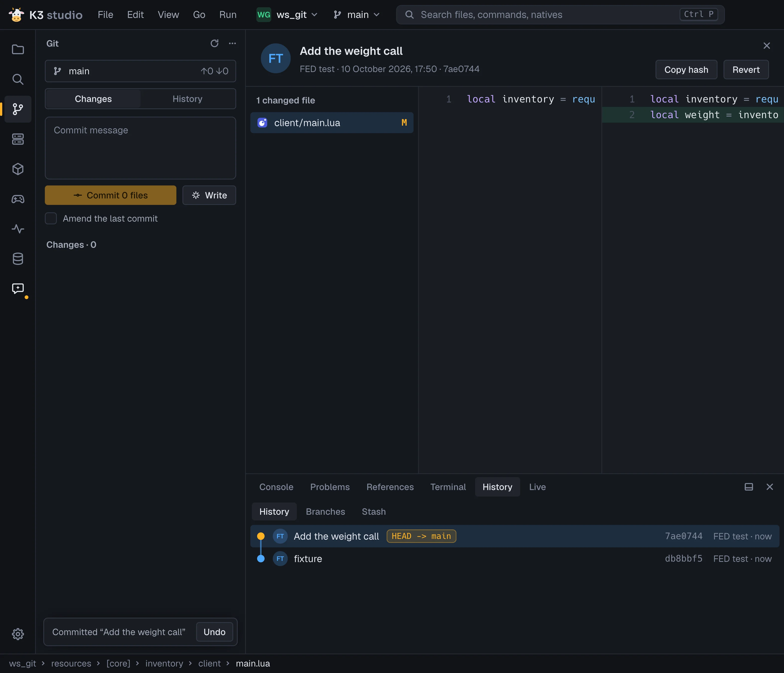Click the search magnifier in top search bar
Image resolution: width=784 pixels, height=673 pixels.
pos(409,15)
